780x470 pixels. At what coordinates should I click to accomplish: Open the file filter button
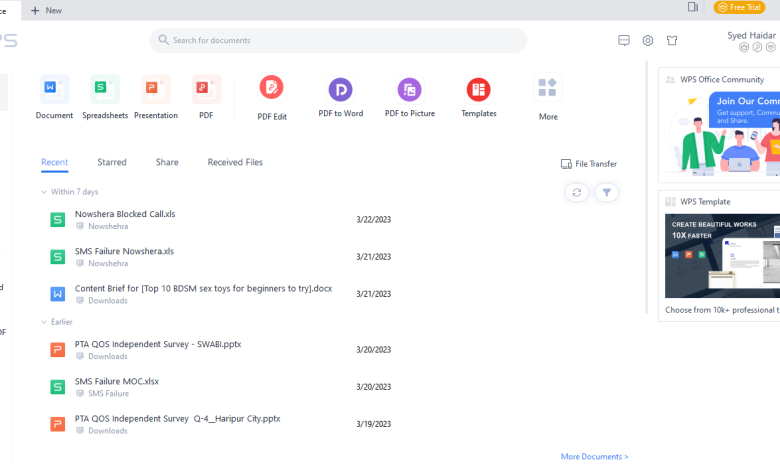coord(606,193)
